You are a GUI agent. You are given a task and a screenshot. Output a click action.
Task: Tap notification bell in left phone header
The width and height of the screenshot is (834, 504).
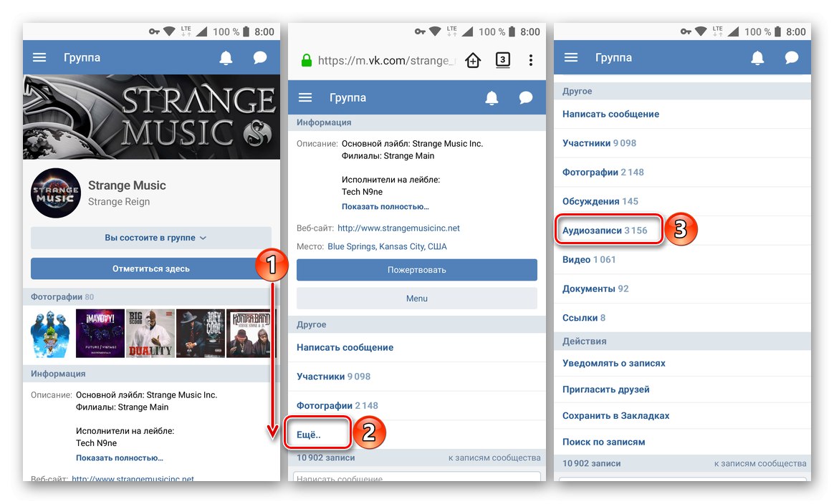226,57
